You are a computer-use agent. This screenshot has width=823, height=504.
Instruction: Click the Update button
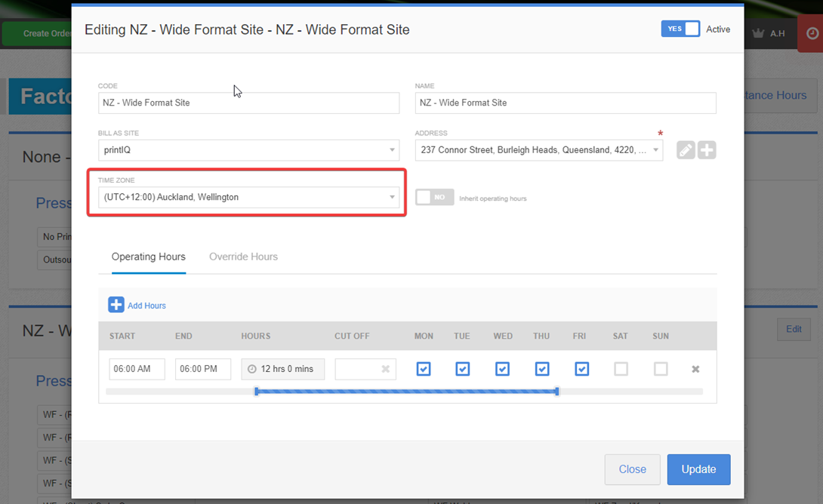pyautogui.click(x=698, y=469)
